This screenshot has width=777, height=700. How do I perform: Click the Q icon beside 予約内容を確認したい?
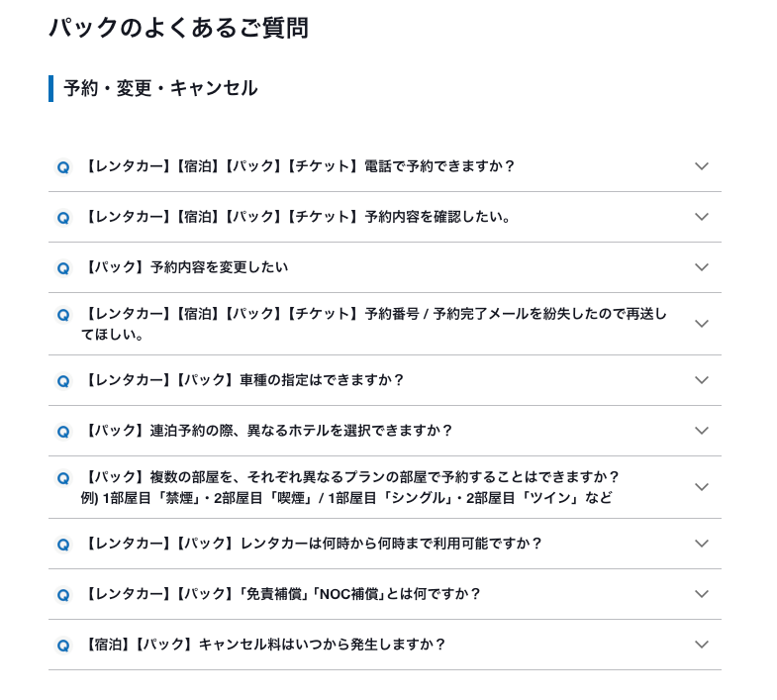[63, 218]
